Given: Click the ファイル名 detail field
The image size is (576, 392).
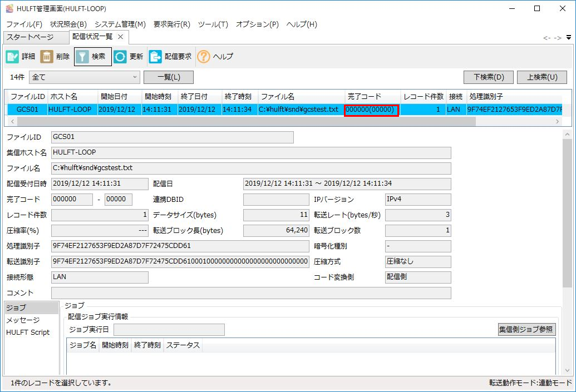Looking at the screenshot, I should point(251,168).
